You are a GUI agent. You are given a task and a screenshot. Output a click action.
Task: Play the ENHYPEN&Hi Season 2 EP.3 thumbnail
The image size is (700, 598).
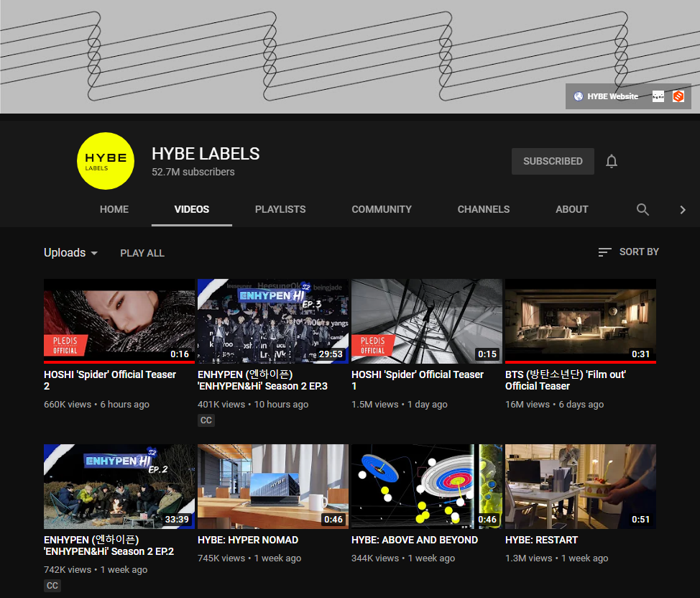pyautogui.click(x=273, y=321)
